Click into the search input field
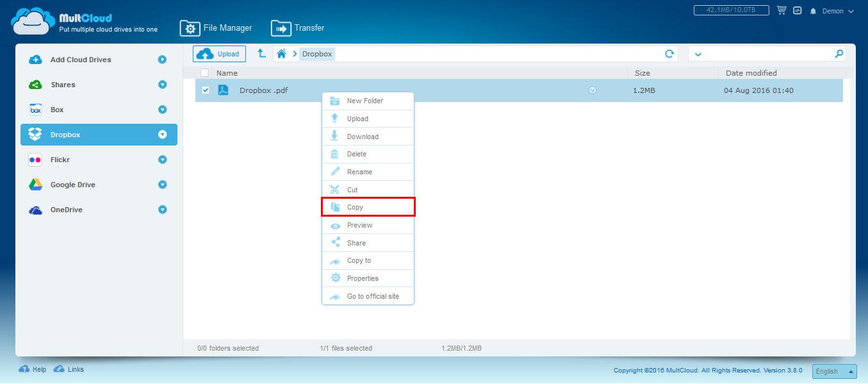The height and width of the screenshot is (384, 868). [x=769, y=54]
